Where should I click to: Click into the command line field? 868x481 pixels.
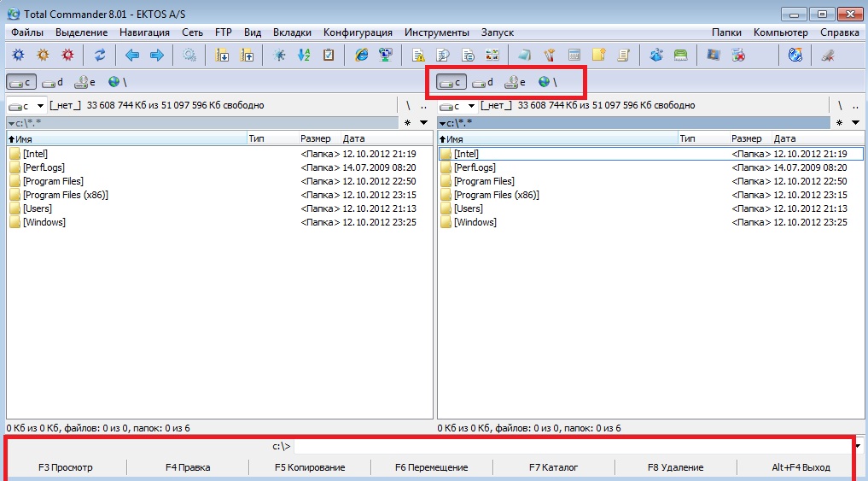(x=573, y=445)
